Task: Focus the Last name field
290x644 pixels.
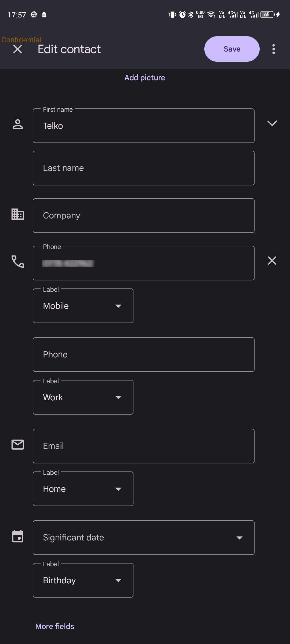Action: 143,168
